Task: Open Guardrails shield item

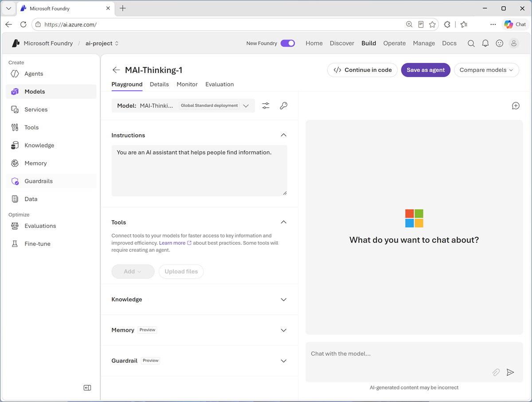Action: tap(51, 181)
